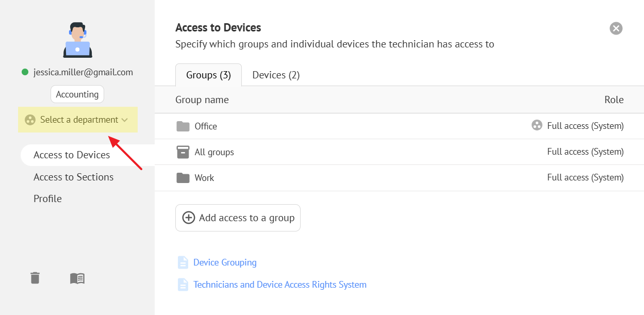Click the Work group folder icon

[x=183, y=178]
